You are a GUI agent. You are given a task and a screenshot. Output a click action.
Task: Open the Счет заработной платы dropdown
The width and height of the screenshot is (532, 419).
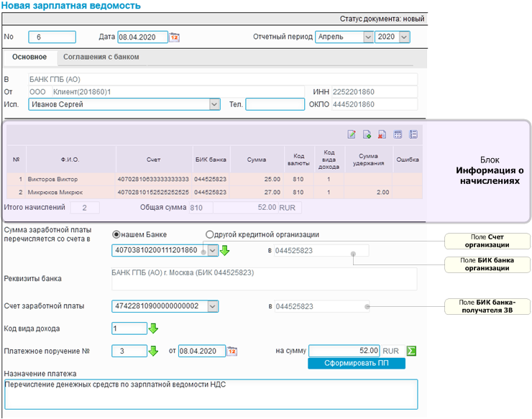coord(213,306)
